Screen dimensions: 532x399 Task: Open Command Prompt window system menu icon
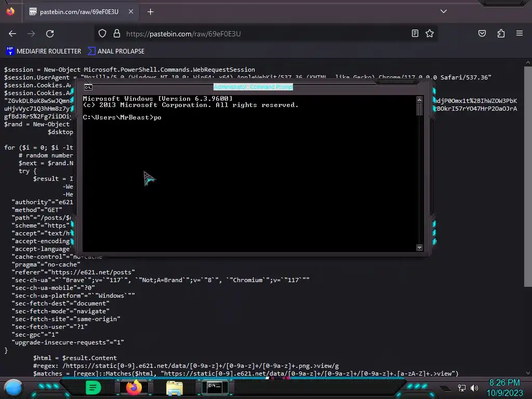click(88, 87)
